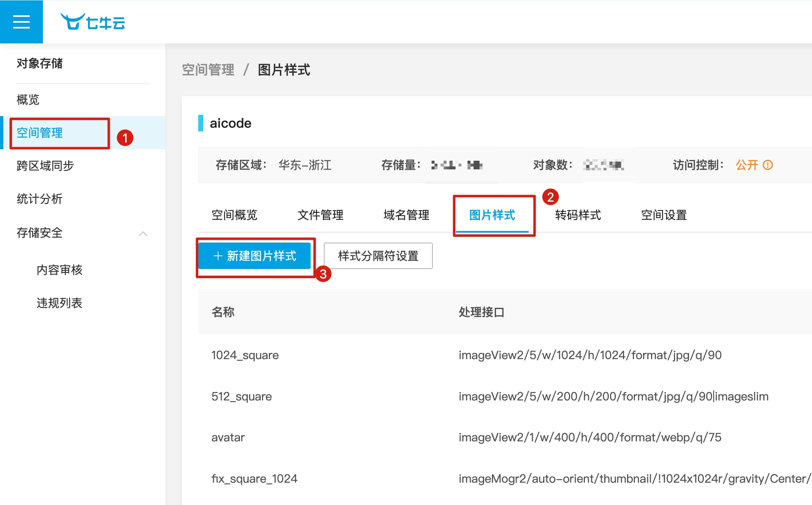Click the orange info icon beside 公开
Image resolution: width=812 pixels, height=505 pixels.
(x=768, y=165)
